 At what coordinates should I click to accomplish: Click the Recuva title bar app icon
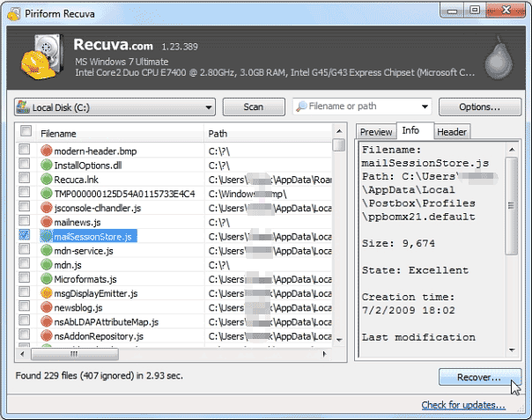click(x=14, y=14)
